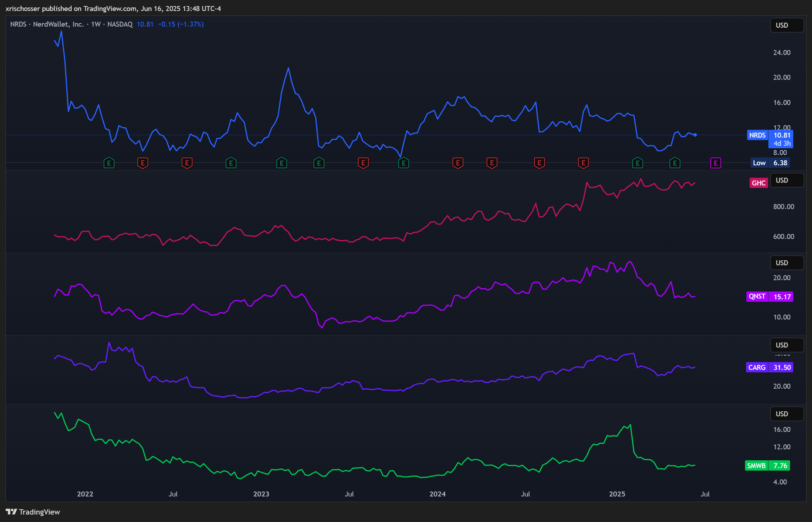Click the 2022 label on the time axis
The width and height of the screenshot is (812, 522).
click(x=85, y=494)
